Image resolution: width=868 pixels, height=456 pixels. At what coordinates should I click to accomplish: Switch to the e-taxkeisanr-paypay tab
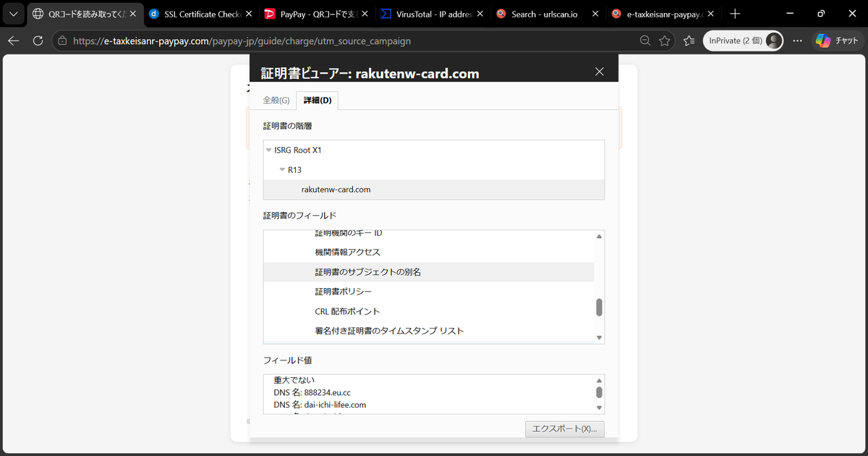coord(663,14)
